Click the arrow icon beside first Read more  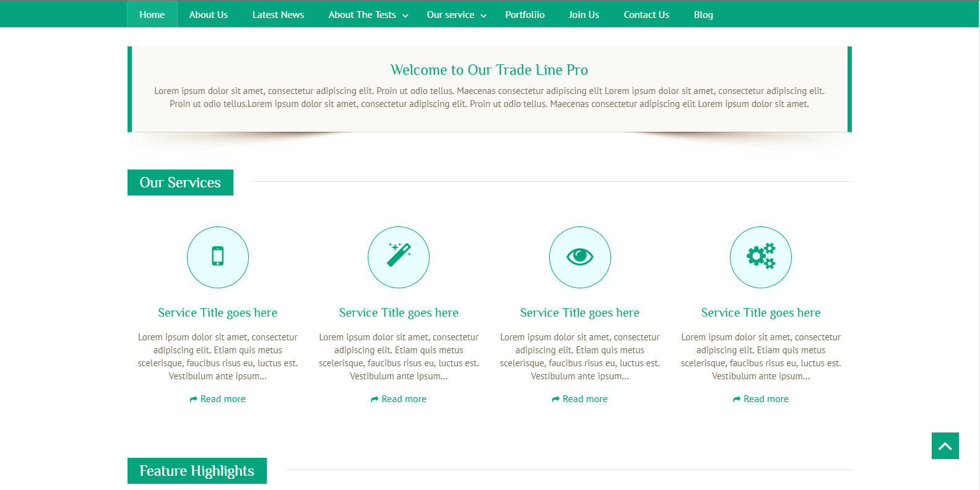tap(193, 400)
